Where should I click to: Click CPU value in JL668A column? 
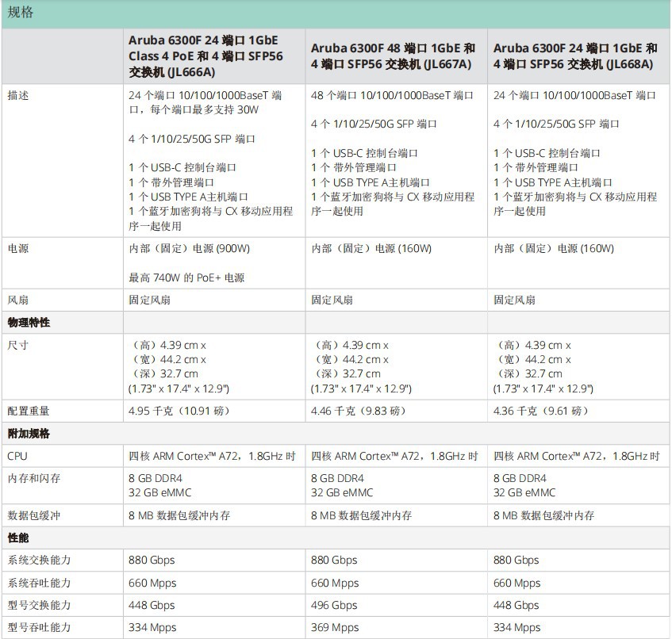click(577, 456)
